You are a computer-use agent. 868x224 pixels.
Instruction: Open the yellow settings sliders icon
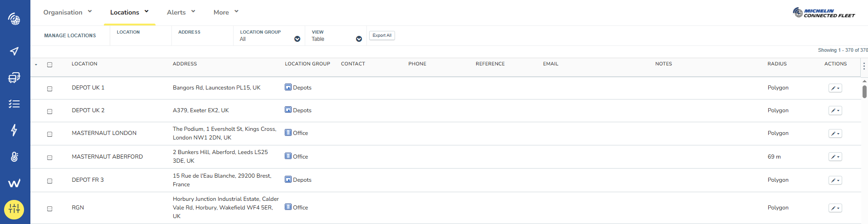coord(14,209)
